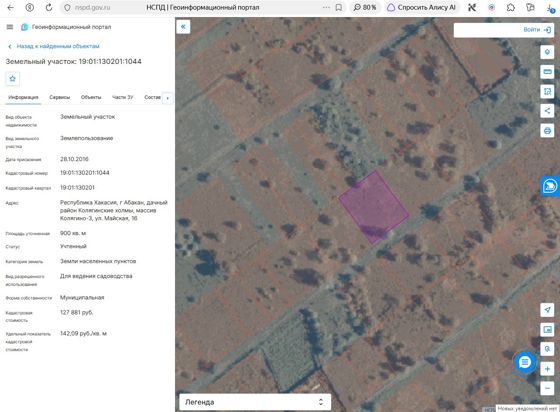Open the Yandex account icon beside the back arrow
Image resolution: width=560 pixels, height=412 pixels.
(30, 7)
